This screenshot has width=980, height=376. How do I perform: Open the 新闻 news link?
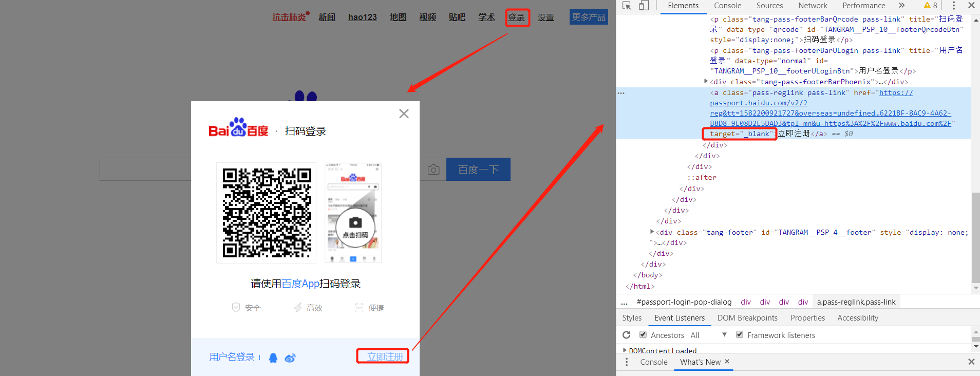point(327,17)
